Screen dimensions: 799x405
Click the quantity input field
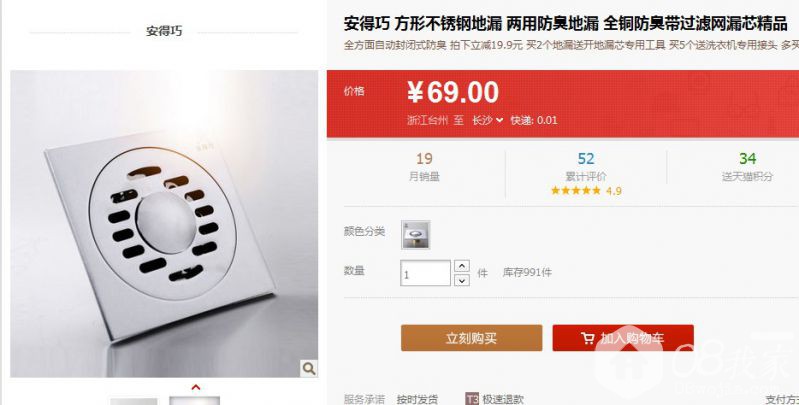pos(425,273)
